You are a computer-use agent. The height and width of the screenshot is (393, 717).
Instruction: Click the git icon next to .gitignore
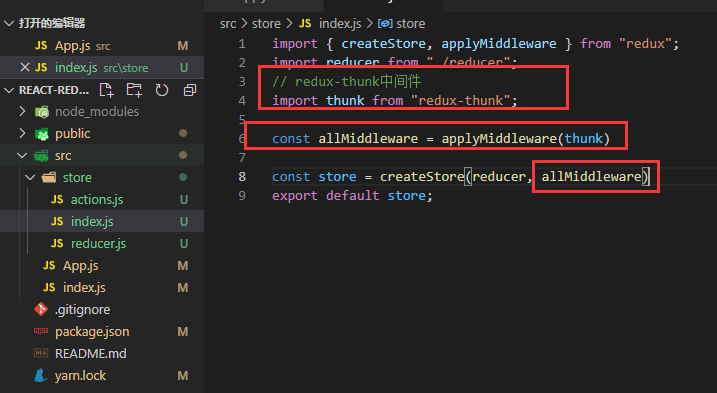(x=41, y=309)
